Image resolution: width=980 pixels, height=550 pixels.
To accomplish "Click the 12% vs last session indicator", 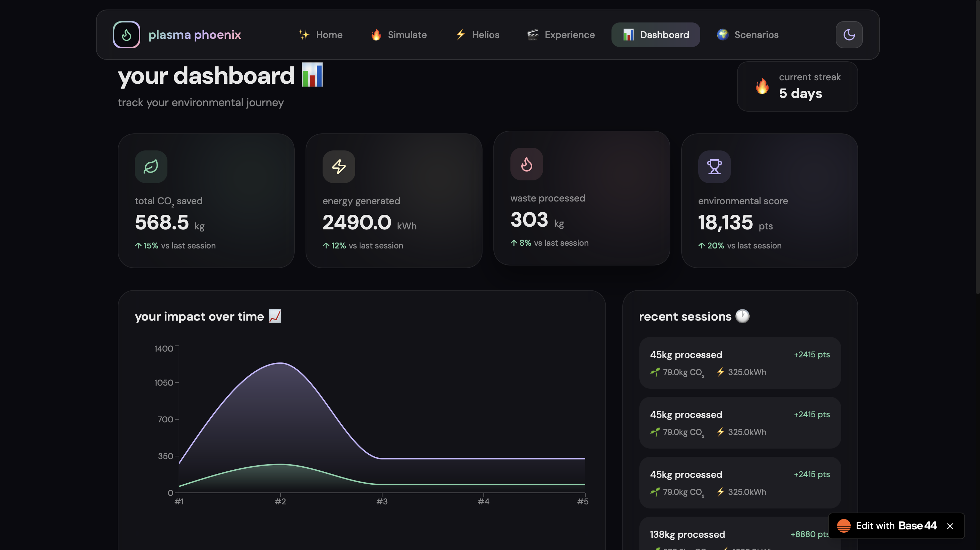I will [362, 245].
